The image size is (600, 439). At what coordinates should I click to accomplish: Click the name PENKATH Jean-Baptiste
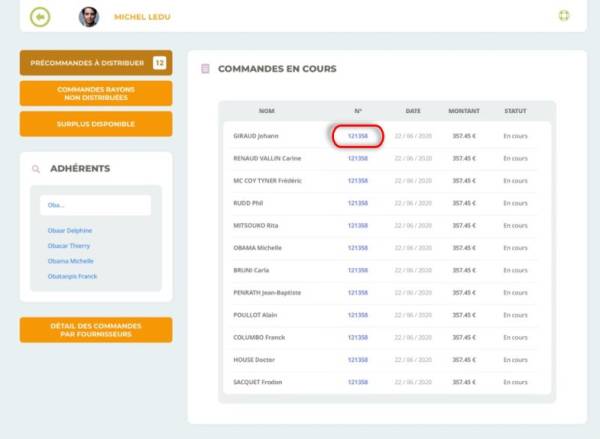point(267,293)
